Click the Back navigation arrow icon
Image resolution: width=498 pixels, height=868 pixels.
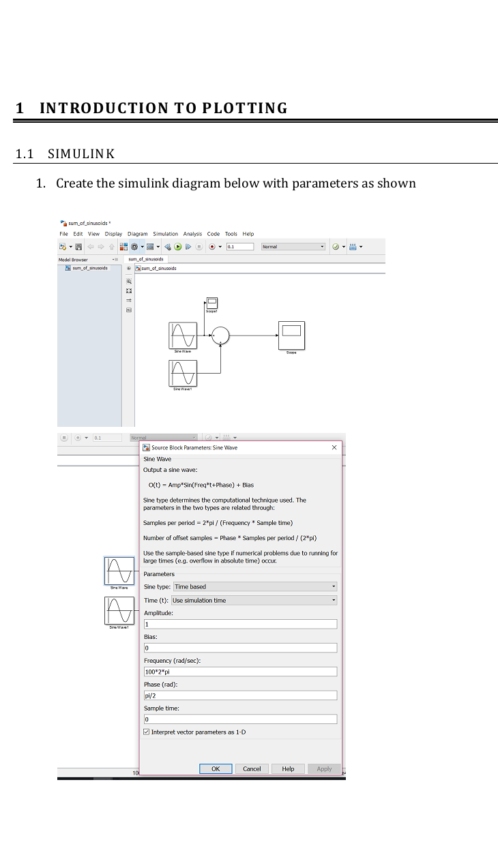(89, 246)
